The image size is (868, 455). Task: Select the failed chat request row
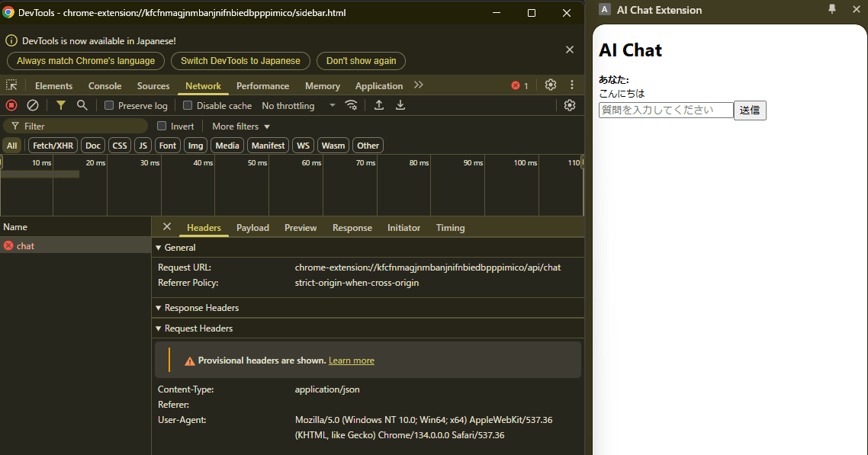coord(76,246)
